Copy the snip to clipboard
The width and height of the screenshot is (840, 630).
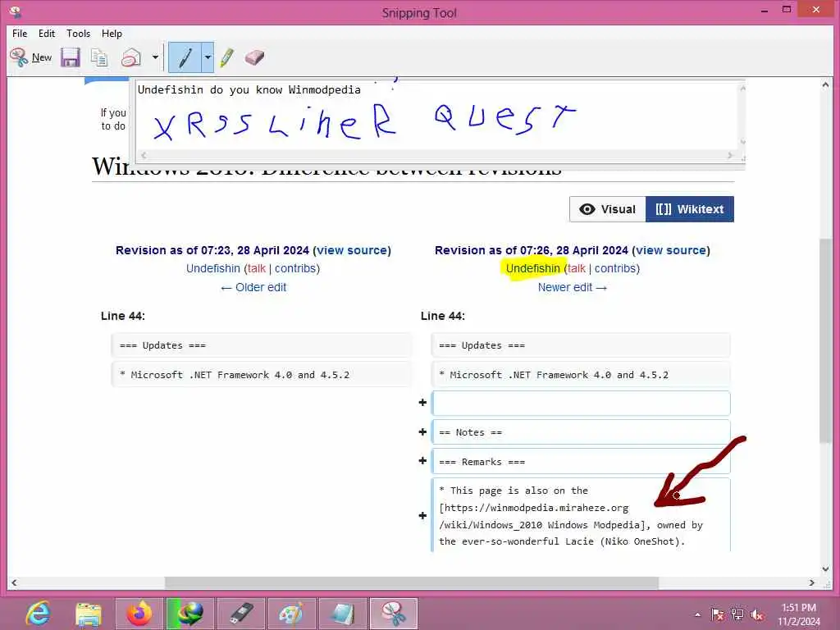coord(99,57)
